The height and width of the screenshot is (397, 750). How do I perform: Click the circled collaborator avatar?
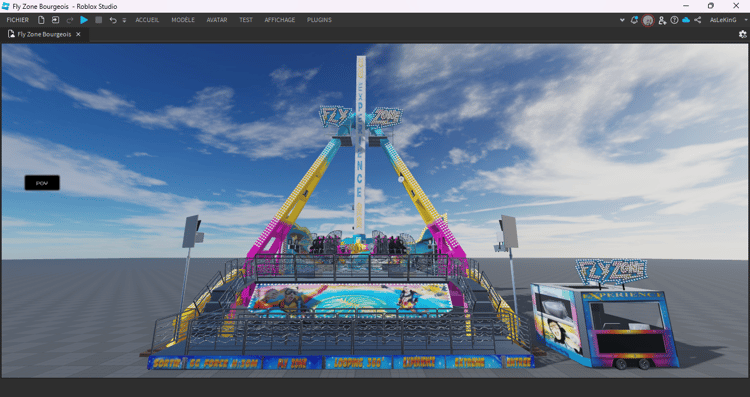[x=648, y=21]
